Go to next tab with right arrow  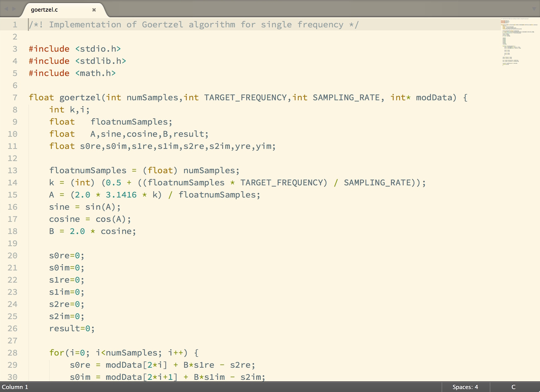click(x=14, y=9)
